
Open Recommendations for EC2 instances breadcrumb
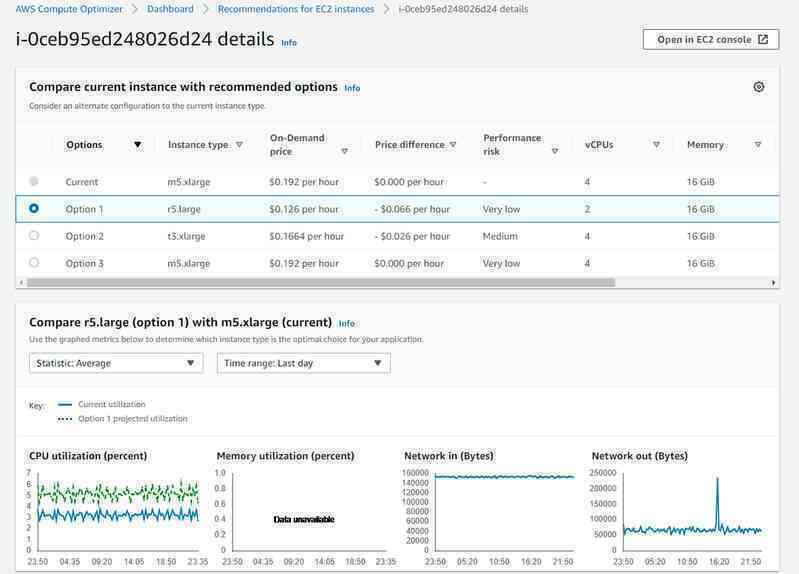click(296, 9)
